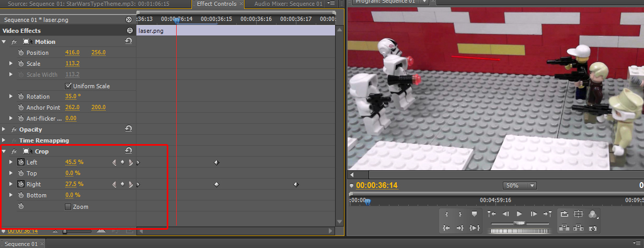Collapse the Motion effect group
The height and width of the screenshot is (248, 644).
(x=4, y=42)
